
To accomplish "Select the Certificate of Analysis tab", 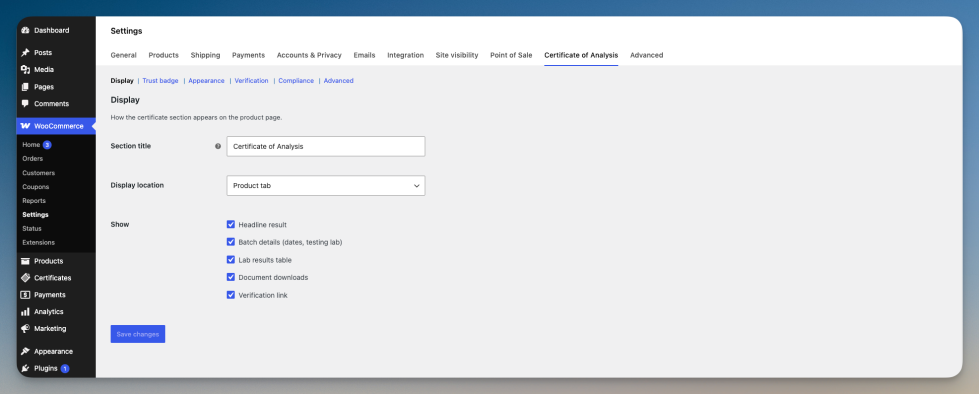I will 581,55.
